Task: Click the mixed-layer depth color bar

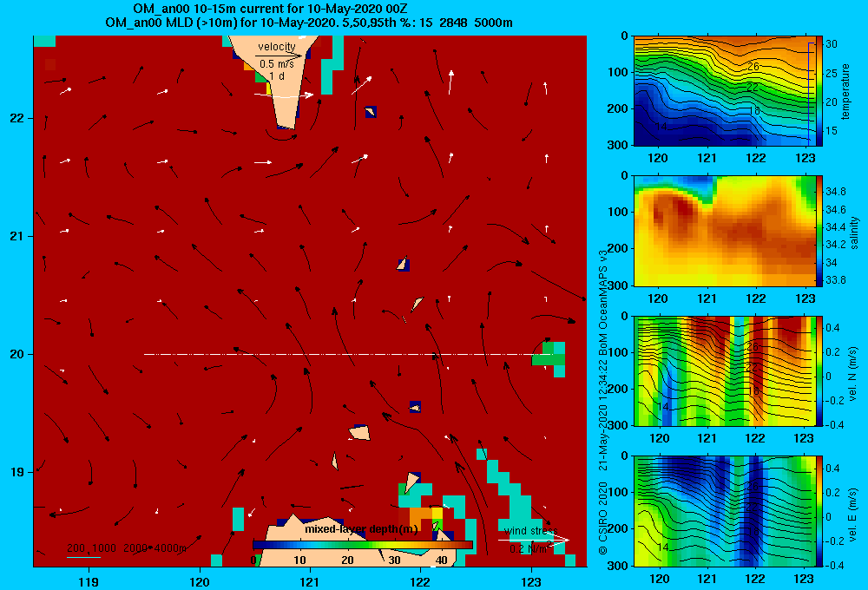Action: click(x=363, y=545)
